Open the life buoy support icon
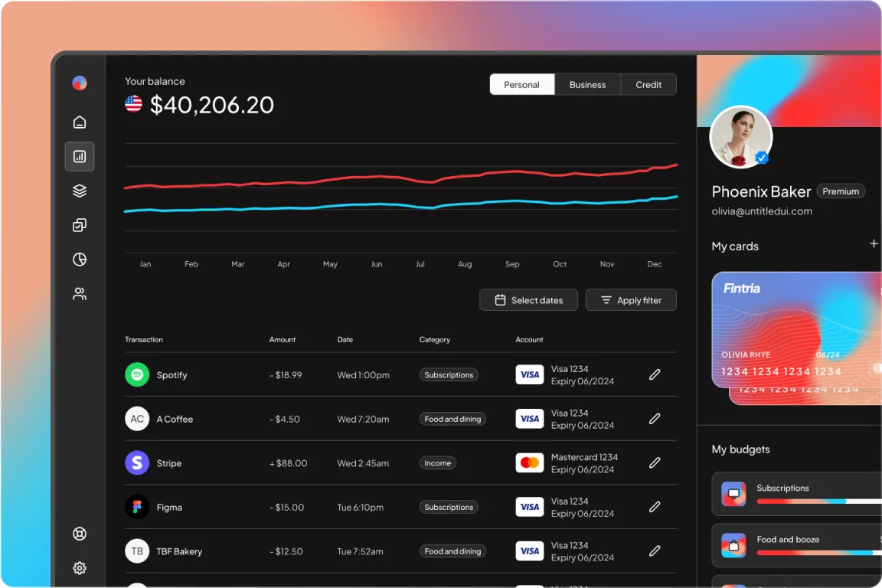This screenshot has width=882, height=588. (x=80, y=534)
